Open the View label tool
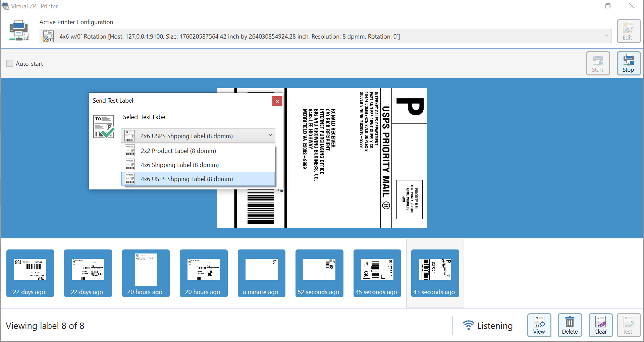The width and height of the screenshot is (644, 342). click(539, 325)
